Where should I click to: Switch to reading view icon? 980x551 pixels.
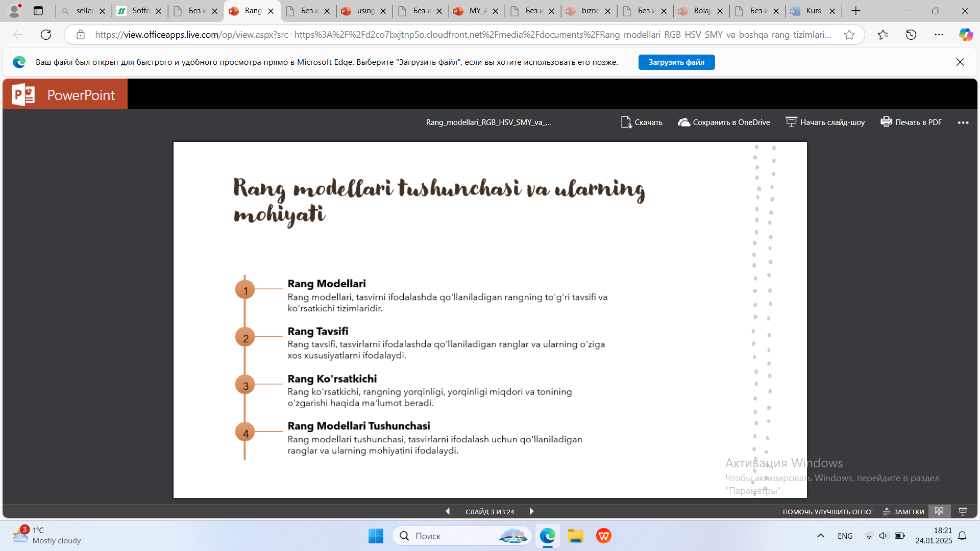(939, 511)
